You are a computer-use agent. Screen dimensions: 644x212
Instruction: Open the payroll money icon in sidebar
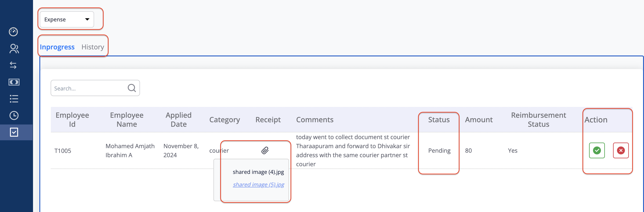14,82
